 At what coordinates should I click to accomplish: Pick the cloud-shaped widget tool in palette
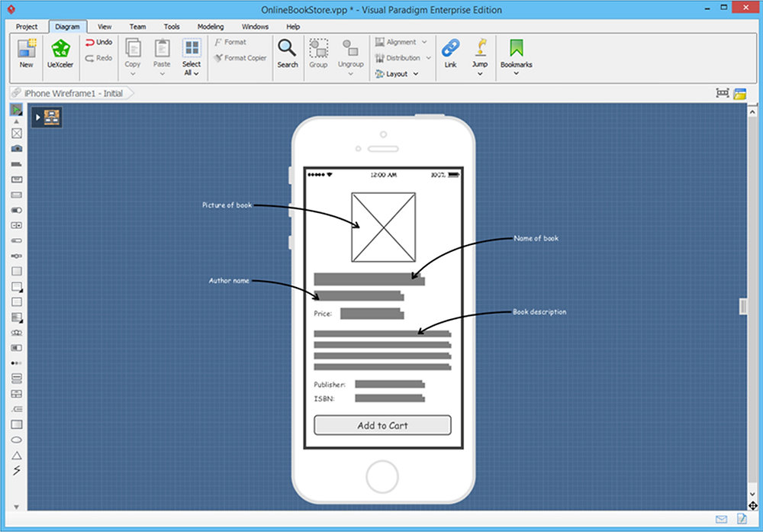point(17,333)
